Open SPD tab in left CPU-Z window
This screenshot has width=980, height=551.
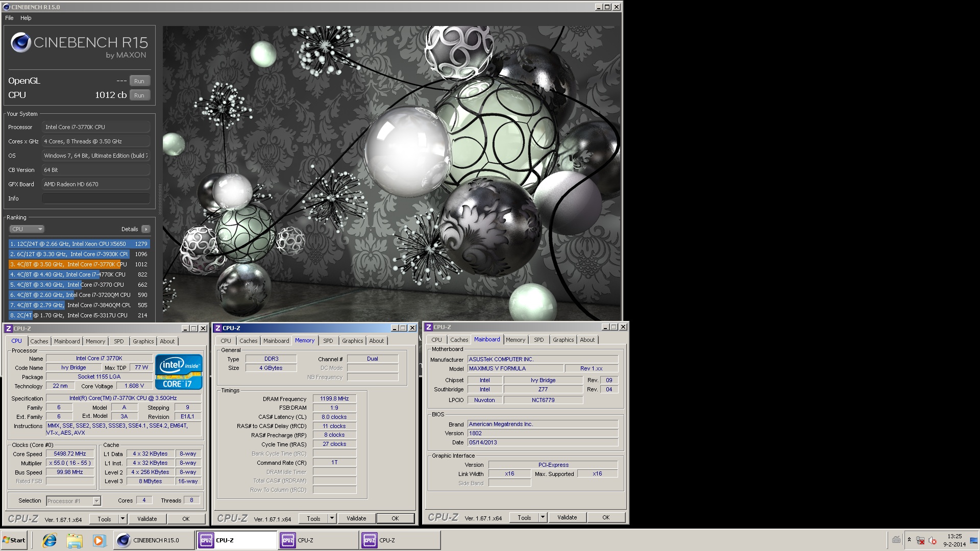click(119, 341)
